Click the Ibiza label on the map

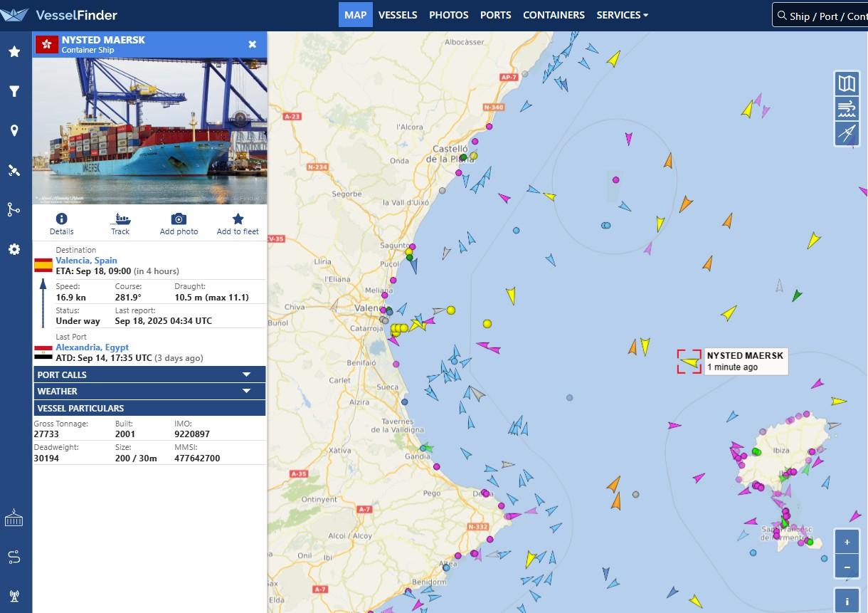(781, 451)
